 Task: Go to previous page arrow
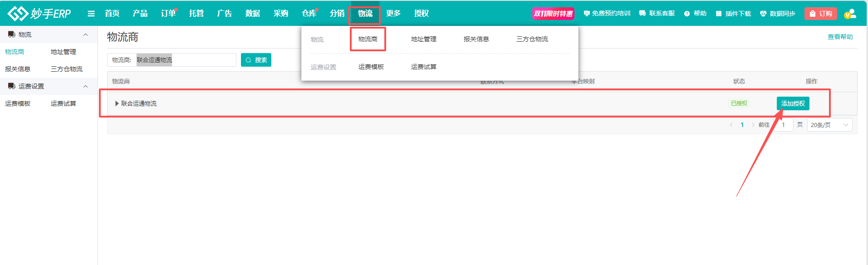tap(731, 125)
